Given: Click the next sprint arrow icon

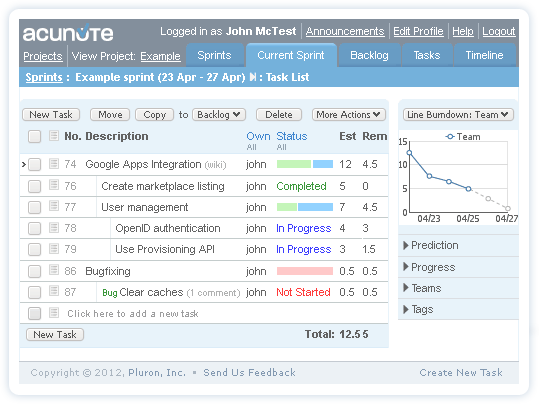Looking at the screenshot, I should tap(253, 77).
